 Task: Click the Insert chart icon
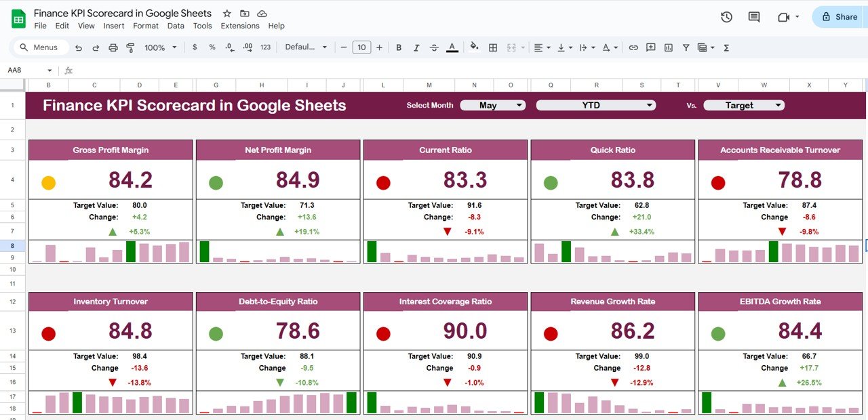(669, 47)
